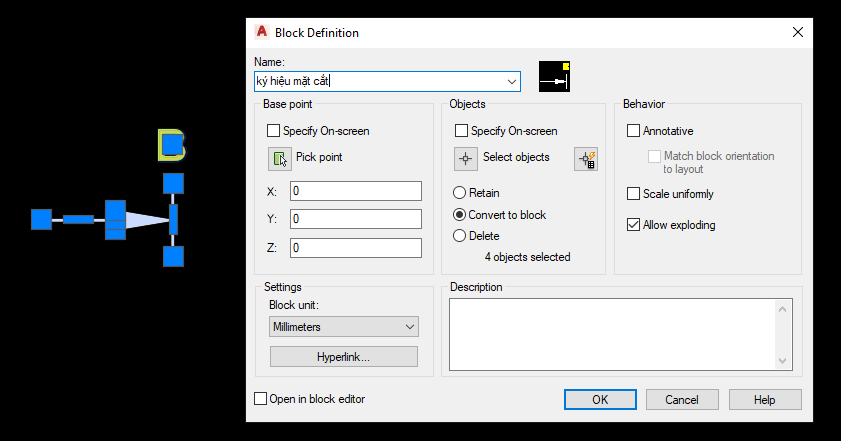Screen dimensions: 841x441
Task: Click the Cancel button
Action: [x=682, y=400]
